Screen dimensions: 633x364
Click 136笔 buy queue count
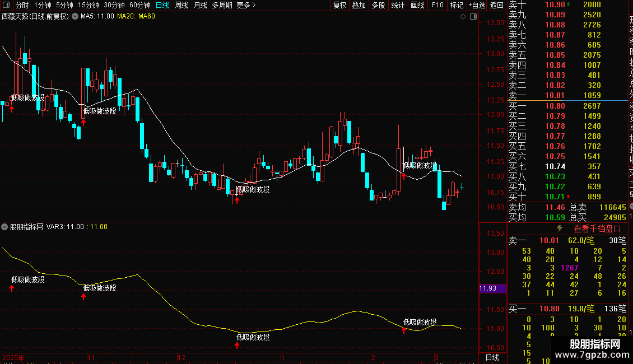point(615,309)
